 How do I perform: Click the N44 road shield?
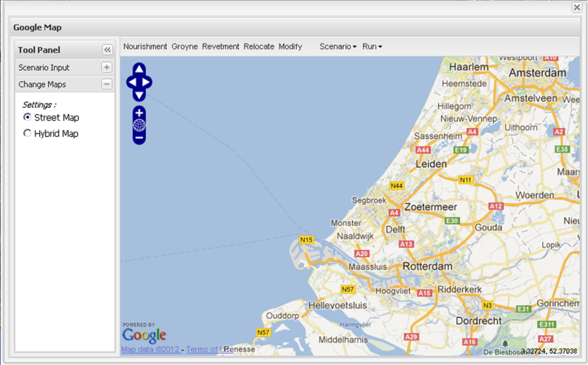click(x=396, y=186)
